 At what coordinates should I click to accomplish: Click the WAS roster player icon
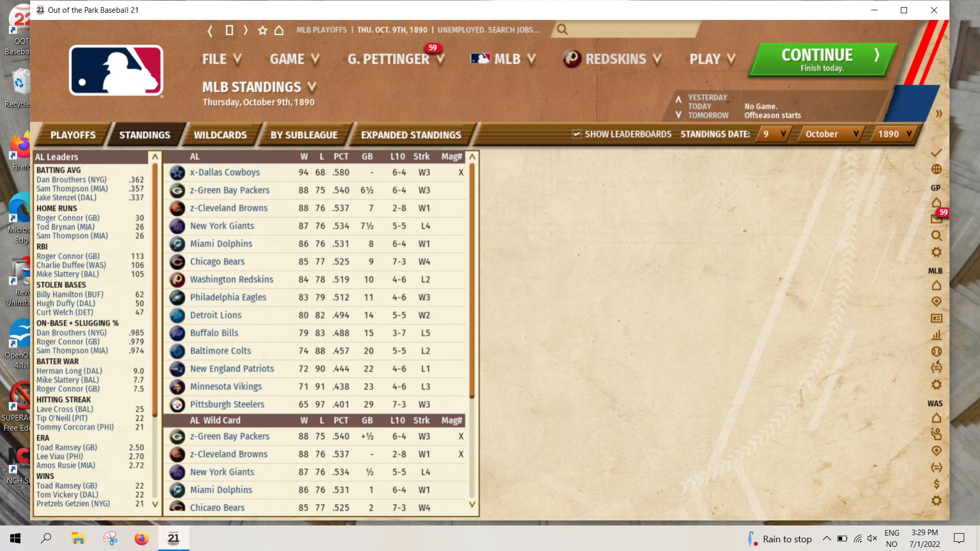(x=936, y=434)
